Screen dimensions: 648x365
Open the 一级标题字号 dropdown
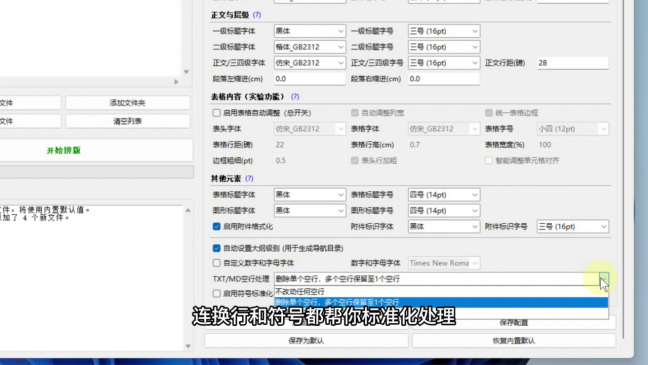click(444, 31)
